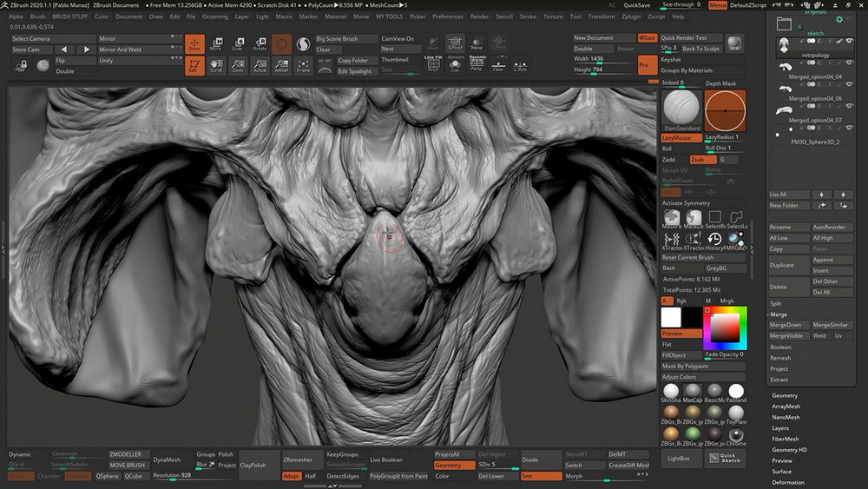Viewport: 868px width, 489px height.
Task: Select the Move gizmo icon
Action: pos(216,43)
